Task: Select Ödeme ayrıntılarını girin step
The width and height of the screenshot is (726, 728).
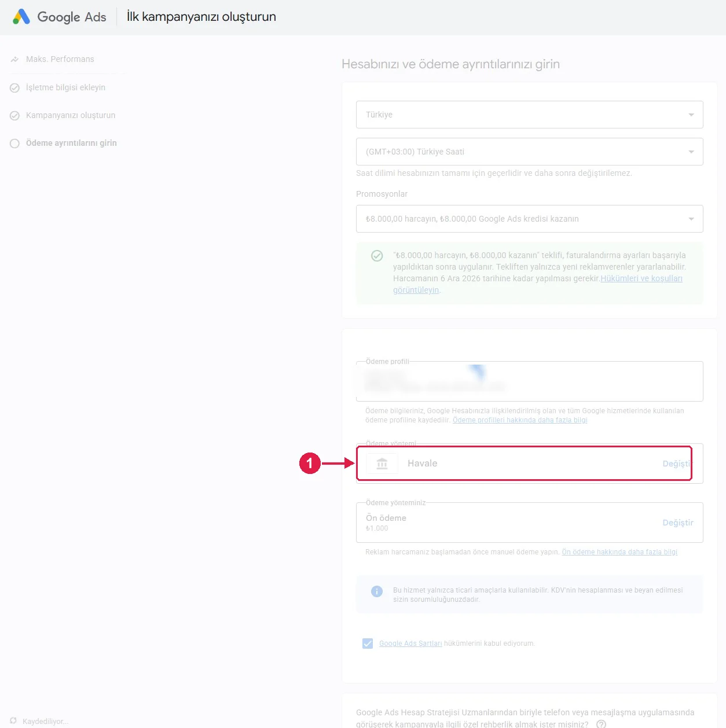Action: 71,143
